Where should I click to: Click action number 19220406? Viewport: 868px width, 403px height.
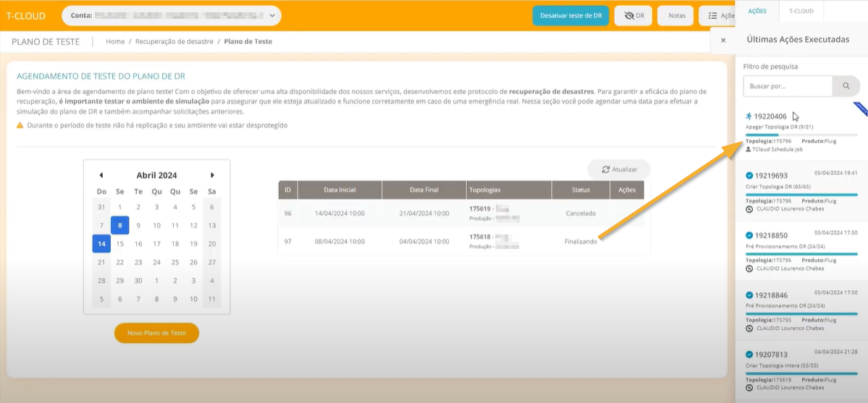[x=770, y=116]
